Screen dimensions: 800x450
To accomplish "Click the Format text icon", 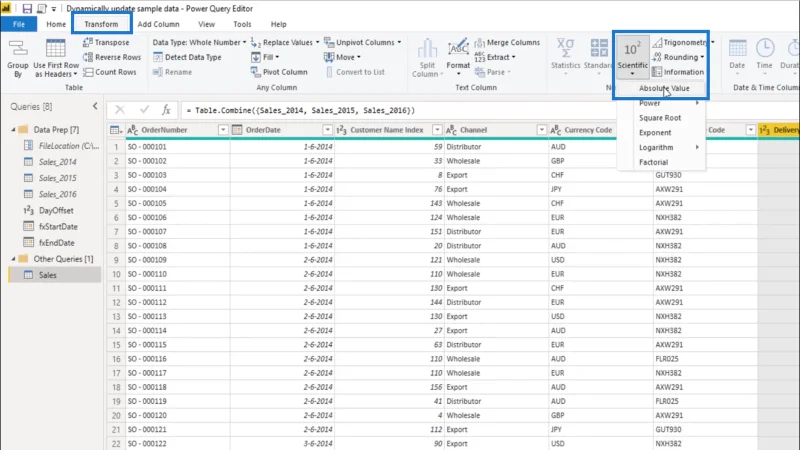I will (458, 48).
